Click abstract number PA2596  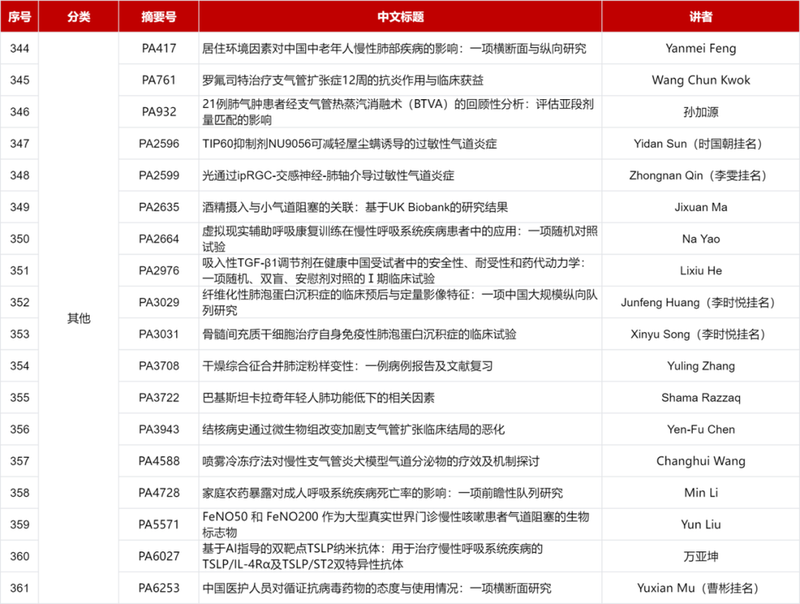pos(158,144)
